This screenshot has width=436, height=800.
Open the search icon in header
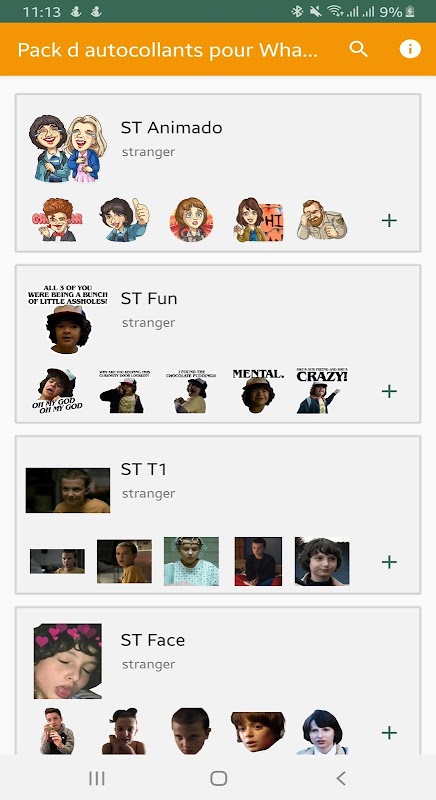coord(358,49)
